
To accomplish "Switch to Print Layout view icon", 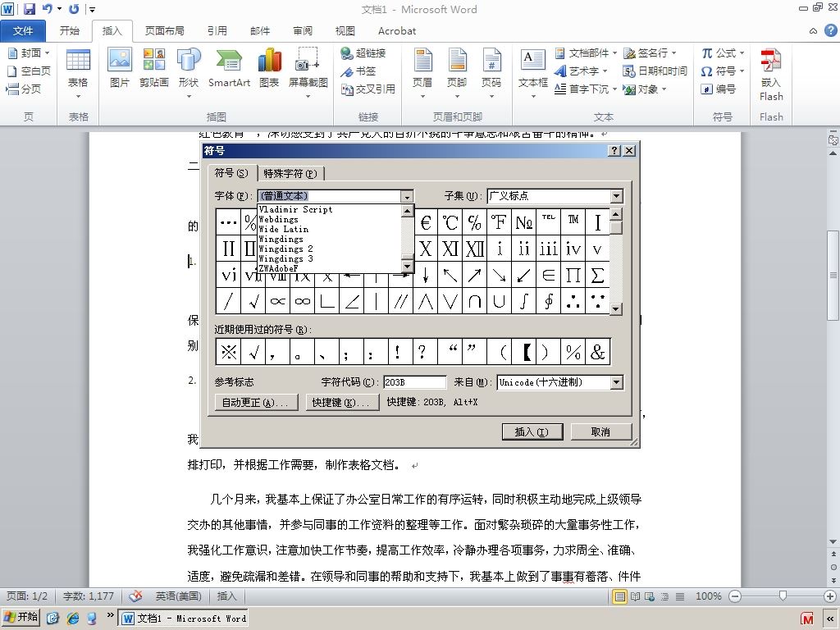I will pyautogui.click(x=619, y=596).
